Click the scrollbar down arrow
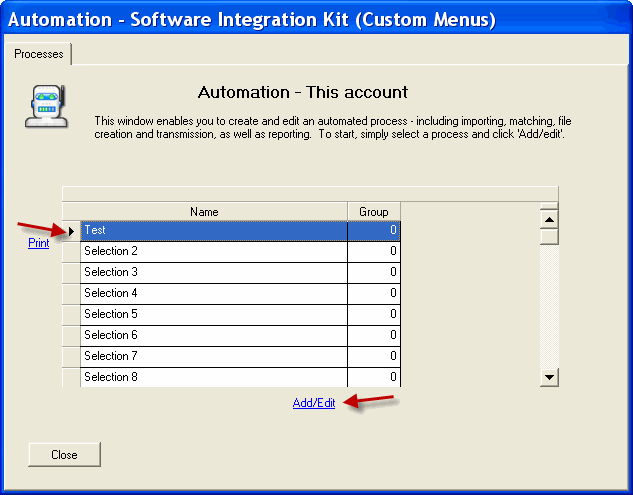Screen dimensions: 633x495 pyautogui.click(x=549, y=377)
